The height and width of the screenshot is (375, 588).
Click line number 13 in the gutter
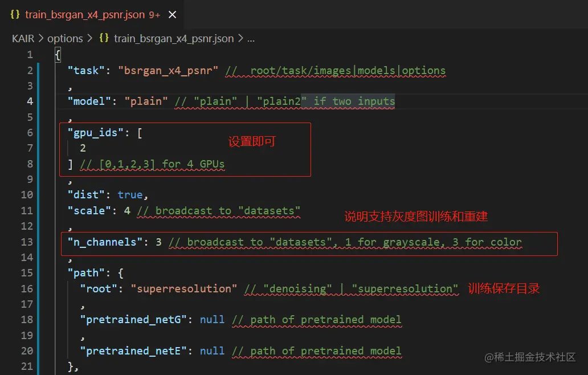tap(27, 242)
